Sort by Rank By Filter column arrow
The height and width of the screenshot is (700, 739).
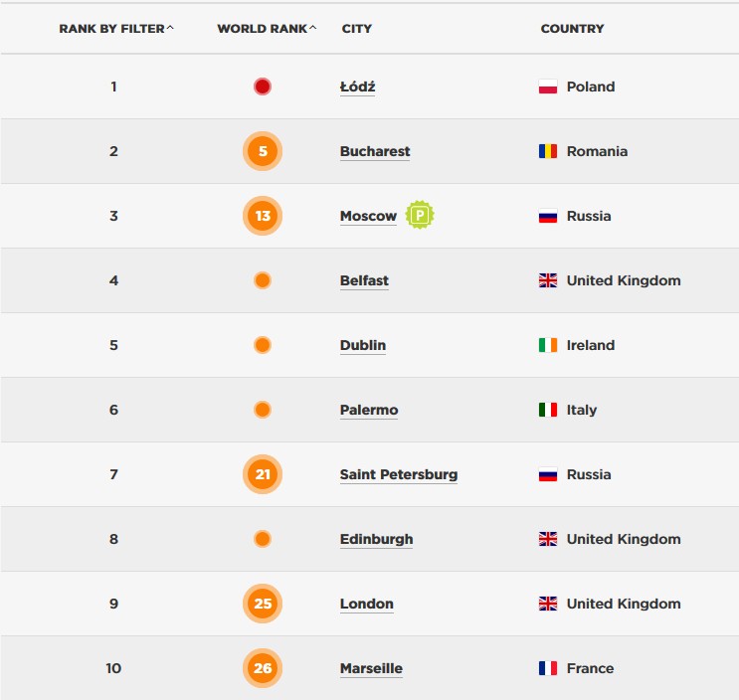coord(170,28)
